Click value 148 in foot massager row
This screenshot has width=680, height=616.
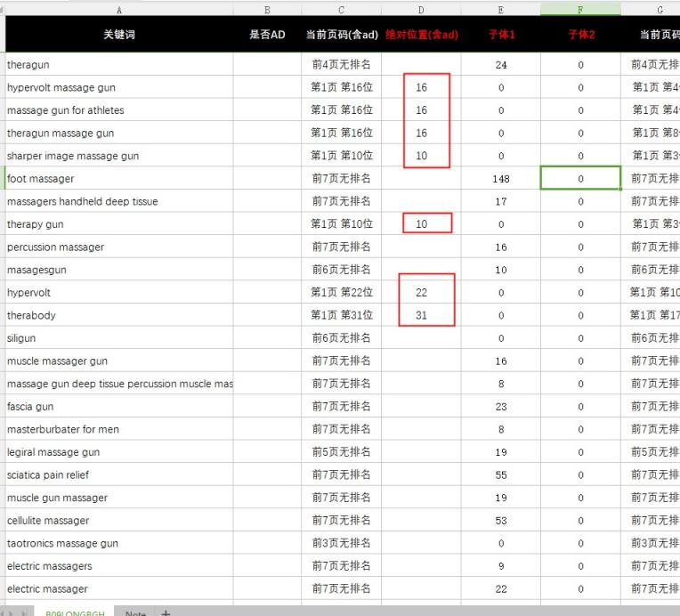click(501, 178)
